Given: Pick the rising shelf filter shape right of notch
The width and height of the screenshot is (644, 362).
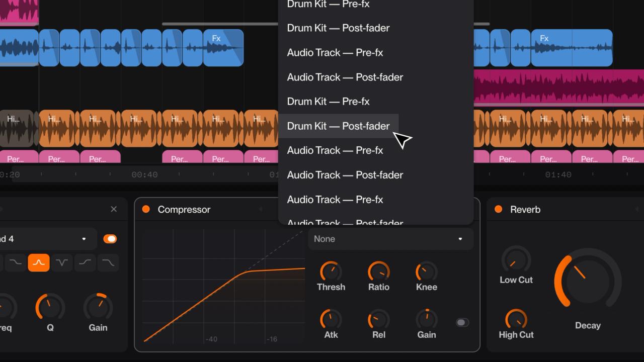Looking at the screenshot, I should 85,262.
